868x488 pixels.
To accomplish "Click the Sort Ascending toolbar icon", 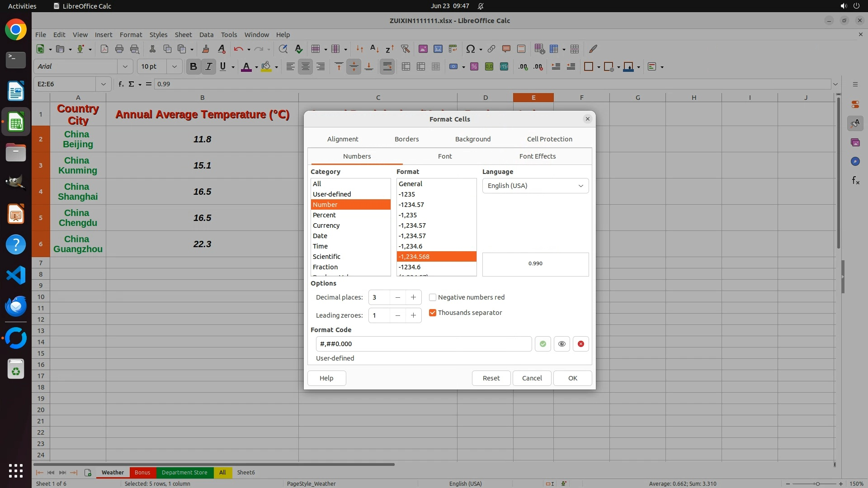I will 374,49.
